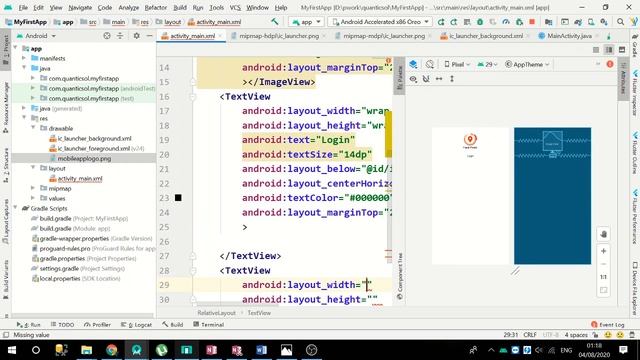Click the 4 spaces indent status

(576, 335)
